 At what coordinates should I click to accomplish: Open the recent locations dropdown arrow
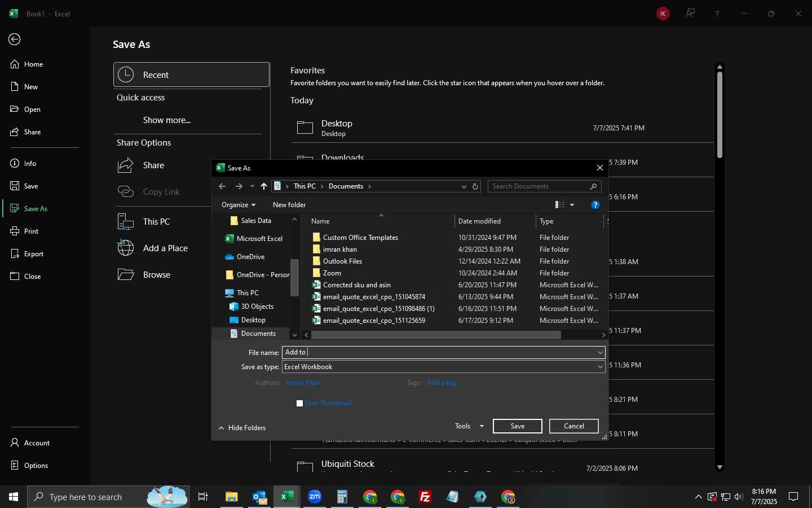point(252,186)
